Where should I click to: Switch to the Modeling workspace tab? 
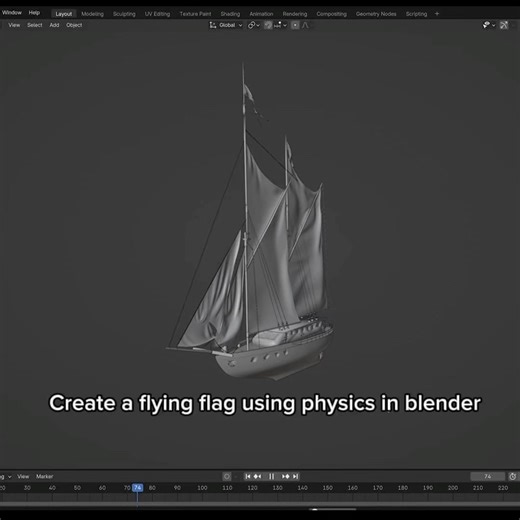coord(92,14)
